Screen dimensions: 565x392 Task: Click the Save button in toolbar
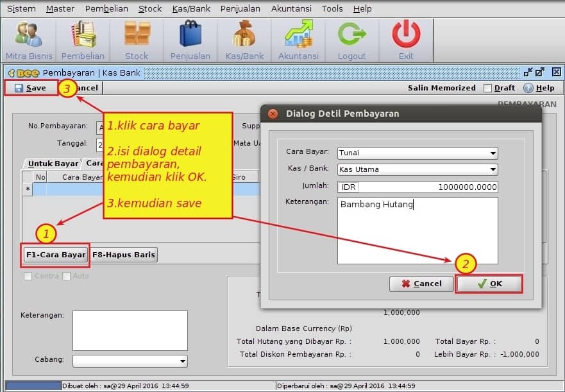coord(30,88)
